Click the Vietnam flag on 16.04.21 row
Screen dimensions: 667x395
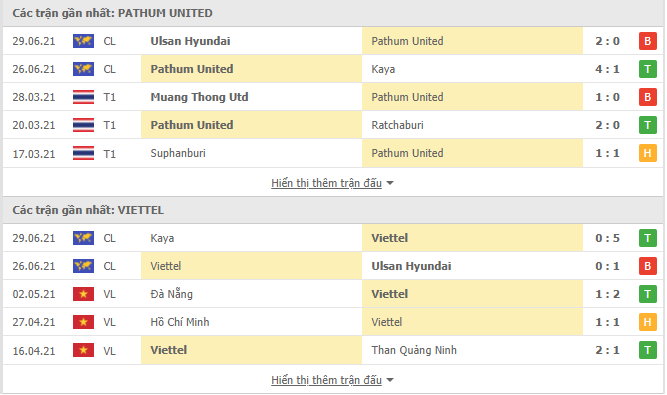83,350
